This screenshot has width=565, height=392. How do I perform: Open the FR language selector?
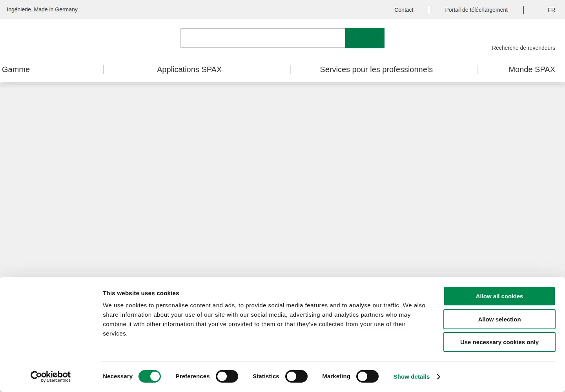(551, 10)
